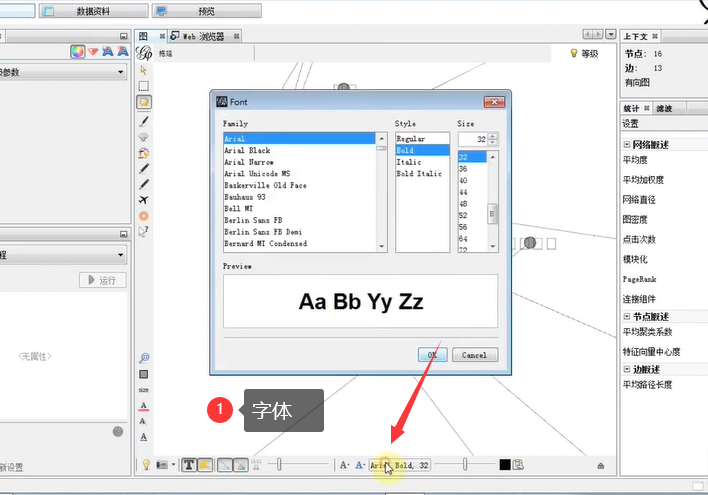Choose the shortest path airplane tool
The image size is (708, 495).
[144, 200]
